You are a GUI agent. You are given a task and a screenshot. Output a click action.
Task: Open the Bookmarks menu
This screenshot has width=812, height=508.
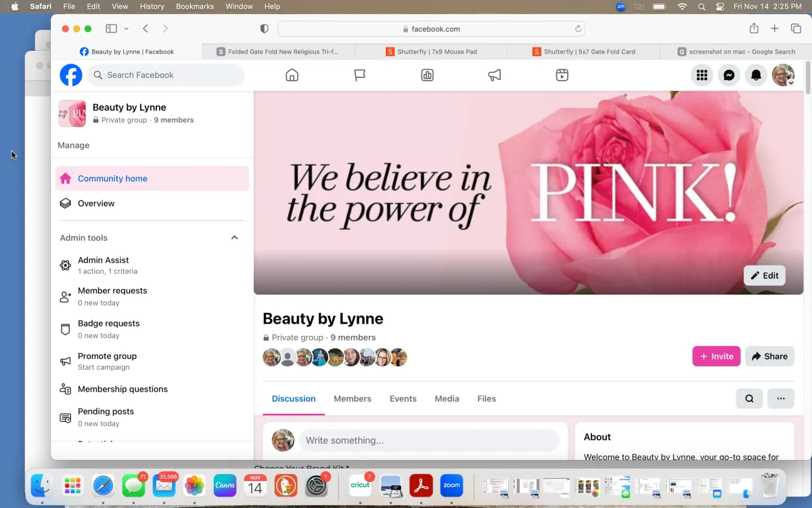(x=195, y=6)
